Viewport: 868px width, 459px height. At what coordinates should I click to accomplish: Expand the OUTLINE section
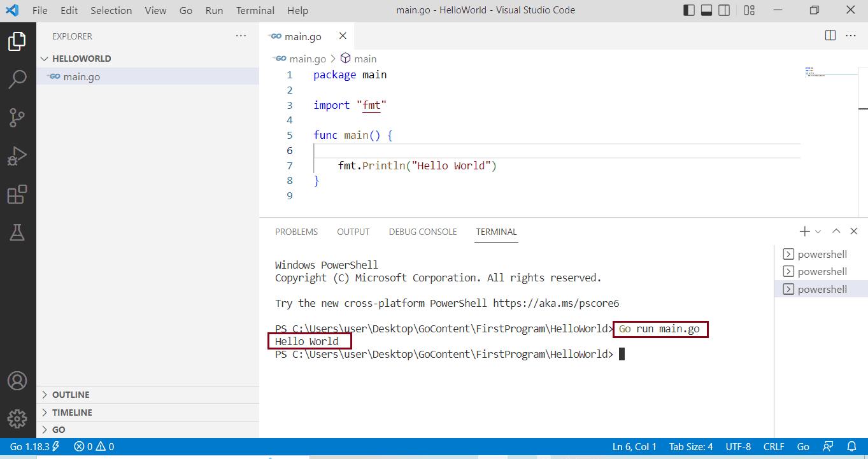(70, 395)
